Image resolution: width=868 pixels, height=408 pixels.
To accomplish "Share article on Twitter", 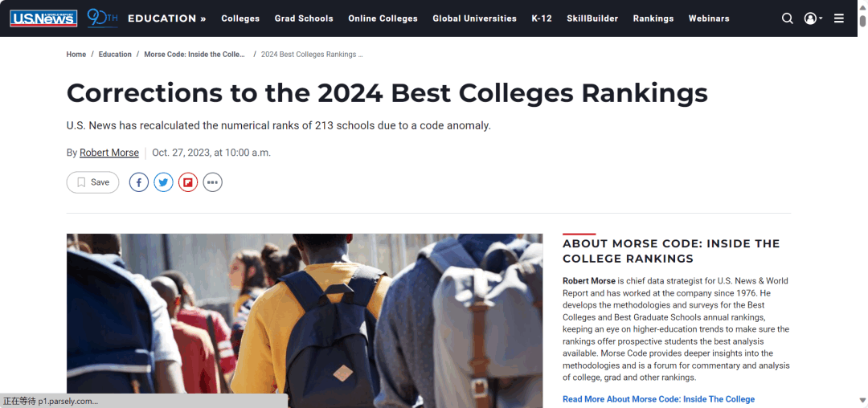I will point(163,182).
